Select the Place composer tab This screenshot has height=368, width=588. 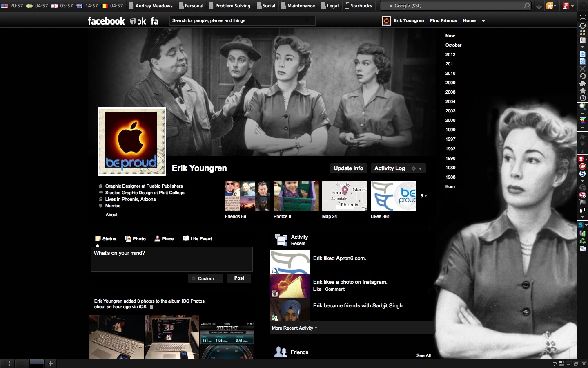(x=164, y=239)
